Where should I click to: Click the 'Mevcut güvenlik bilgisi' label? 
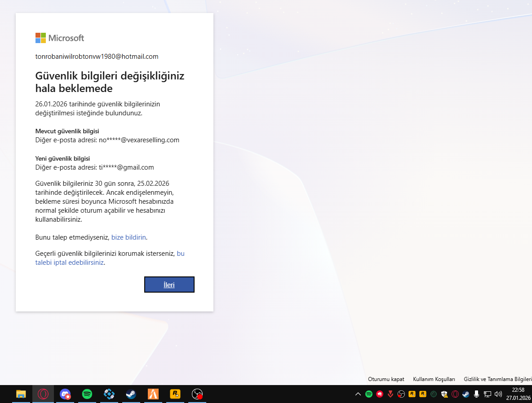(67, 131)
